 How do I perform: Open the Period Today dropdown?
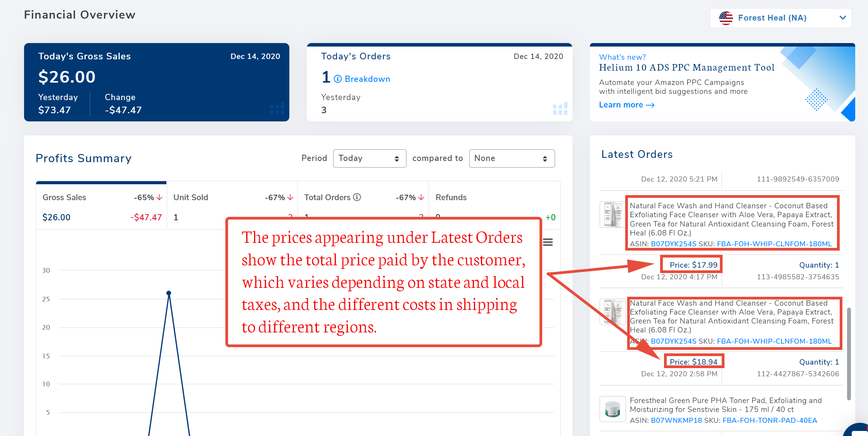click(369, 158)
